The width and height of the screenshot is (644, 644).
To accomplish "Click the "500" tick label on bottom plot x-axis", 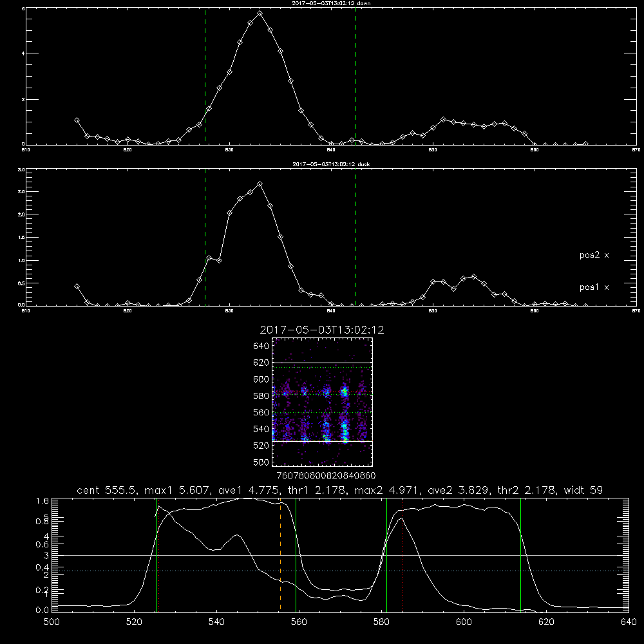I will tap(52, 622).
